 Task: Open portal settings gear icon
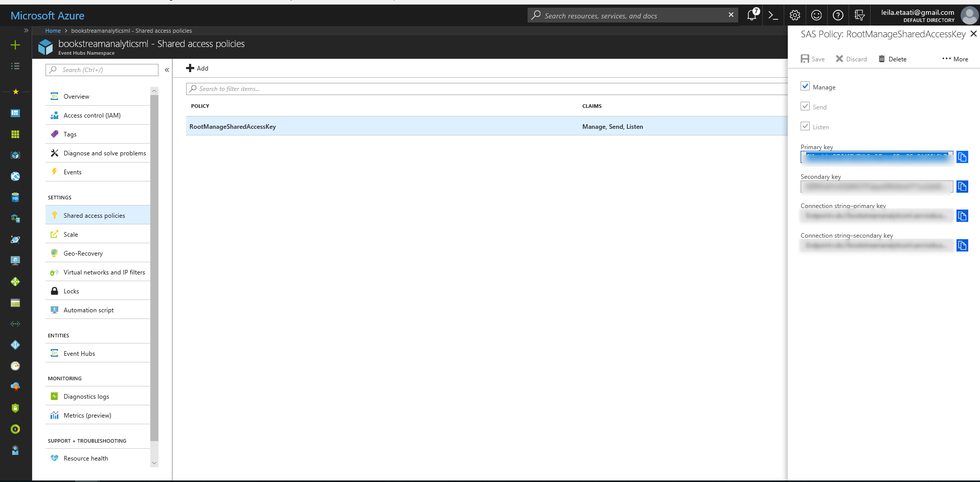(794, 15)
